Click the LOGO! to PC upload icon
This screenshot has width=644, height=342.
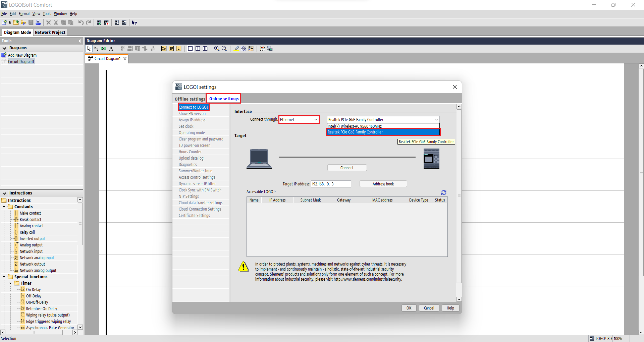[x=124, y=22]
